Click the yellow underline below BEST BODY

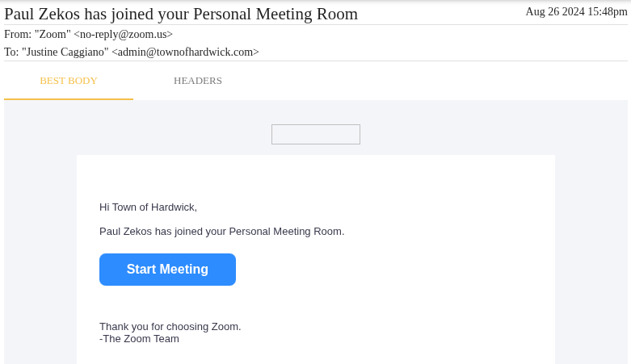tap(69, 99)
